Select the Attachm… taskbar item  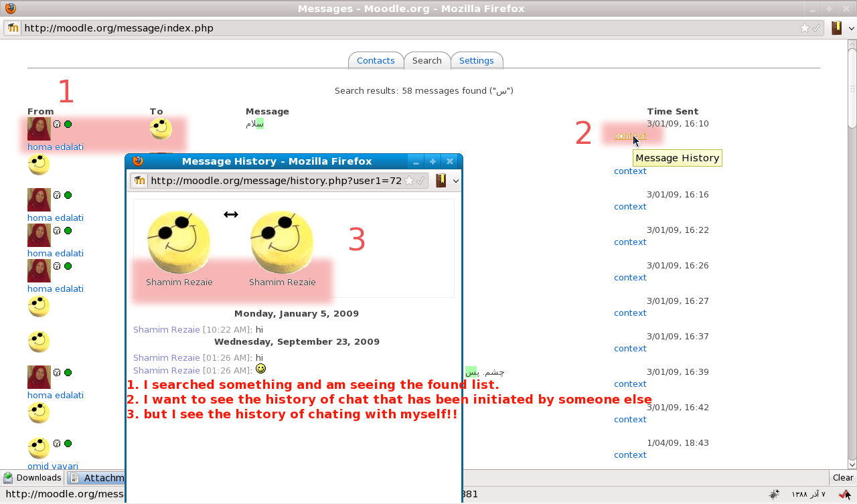96,478
